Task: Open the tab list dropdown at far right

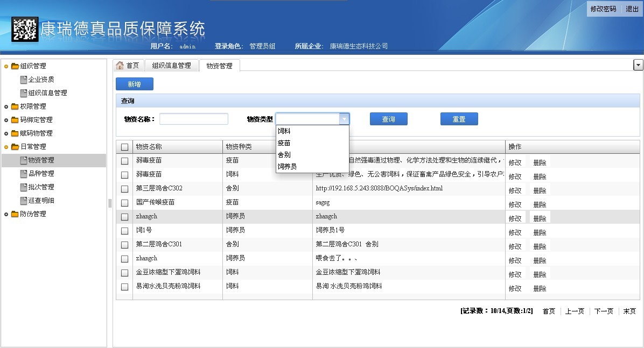Action: [638, 65]
